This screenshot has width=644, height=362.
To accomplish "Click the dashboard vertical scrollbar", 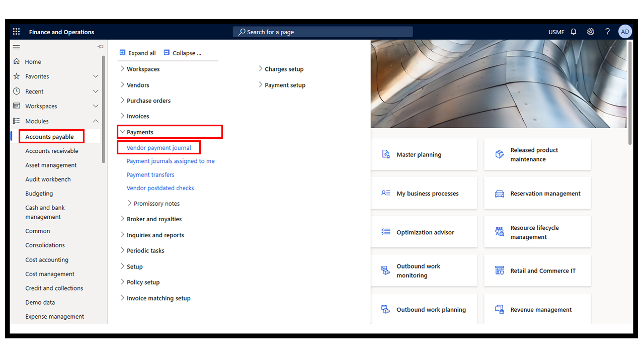I will coord(630,93).
